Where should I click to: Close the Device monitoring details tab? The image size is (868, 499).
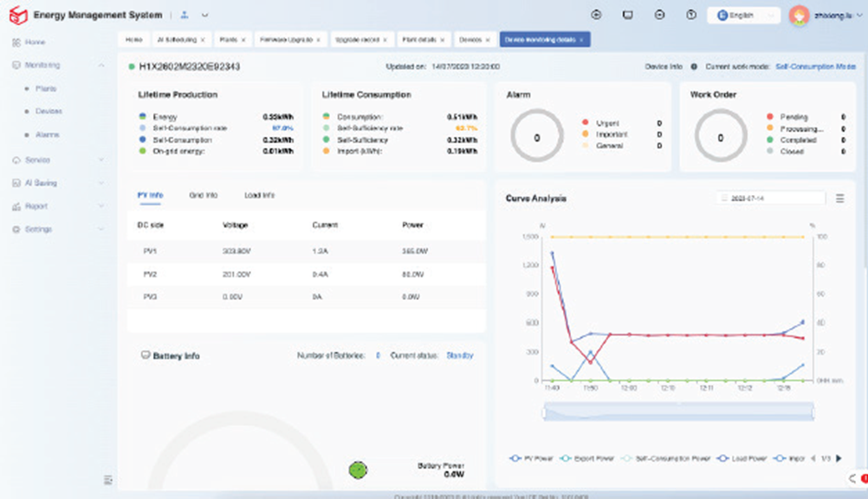click(x=581, y=40)
